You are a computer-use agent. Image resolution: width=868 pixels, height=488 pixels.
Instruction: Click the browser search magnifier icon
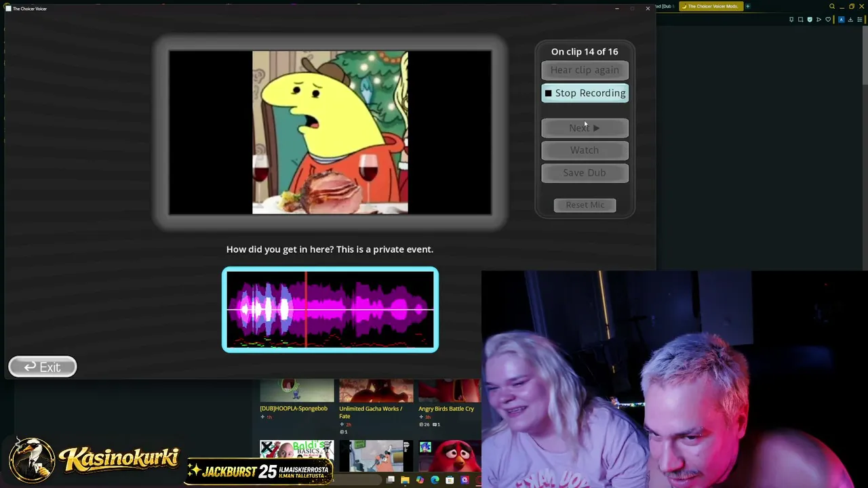832,6
